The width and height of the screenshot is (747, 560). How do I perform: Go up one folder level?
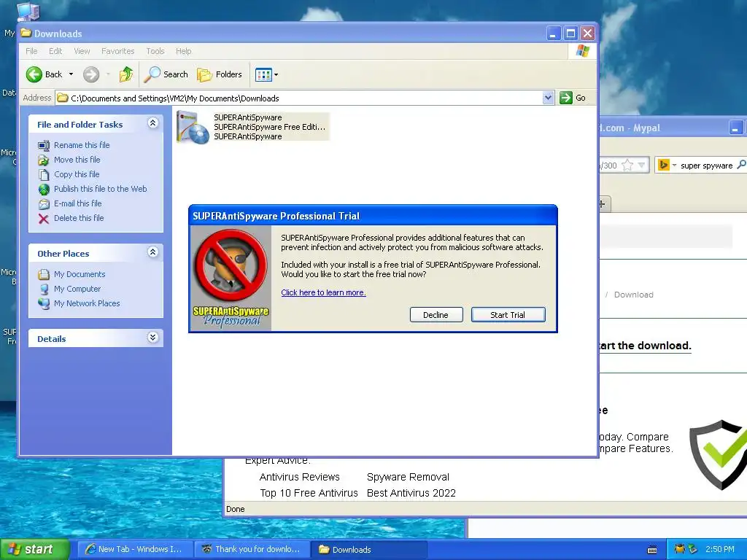126,74
